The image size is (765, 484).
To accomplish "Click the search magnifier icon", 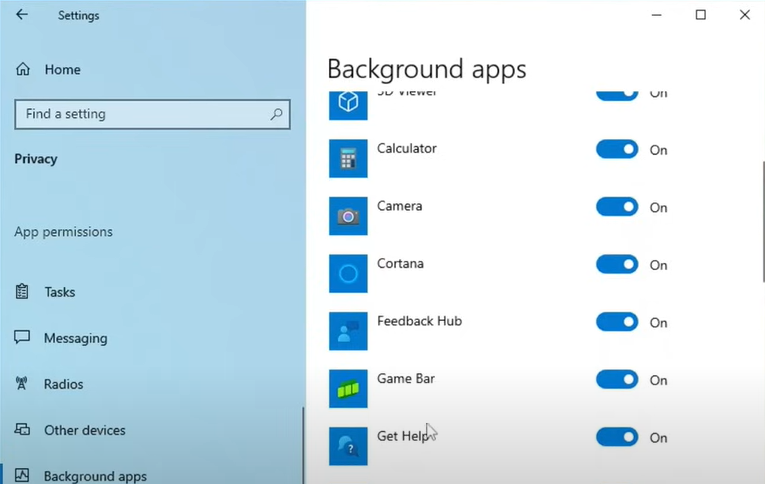I will [277, 114].
